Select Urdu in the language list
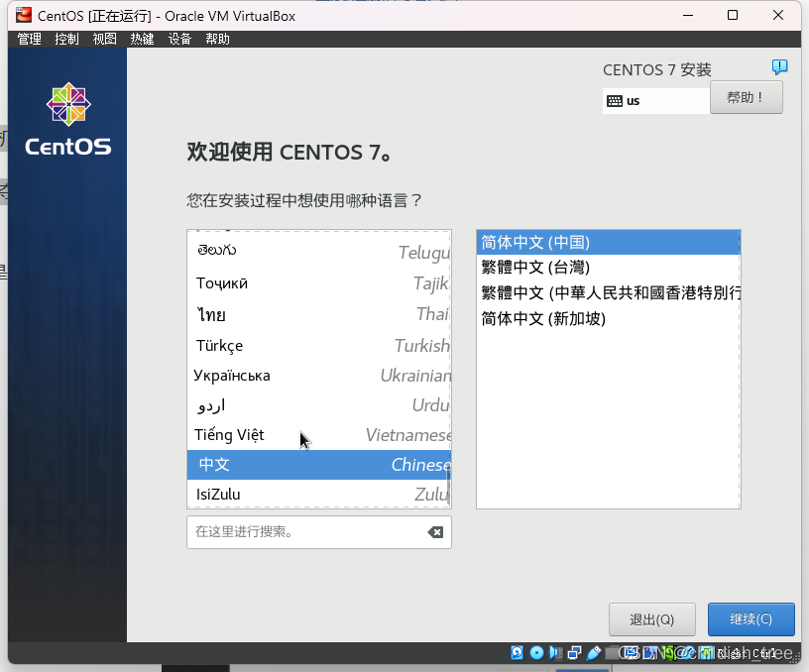 [x=319, y=405]
